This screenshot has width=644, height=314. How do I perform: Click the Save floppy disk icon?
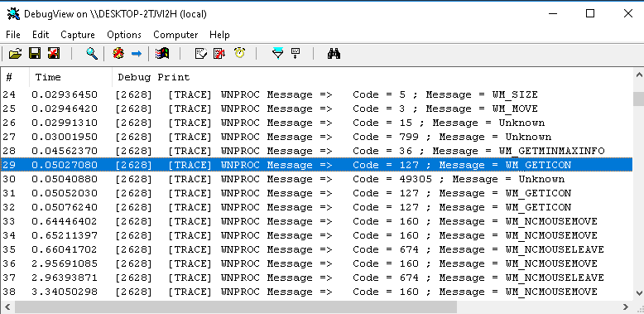35,53
